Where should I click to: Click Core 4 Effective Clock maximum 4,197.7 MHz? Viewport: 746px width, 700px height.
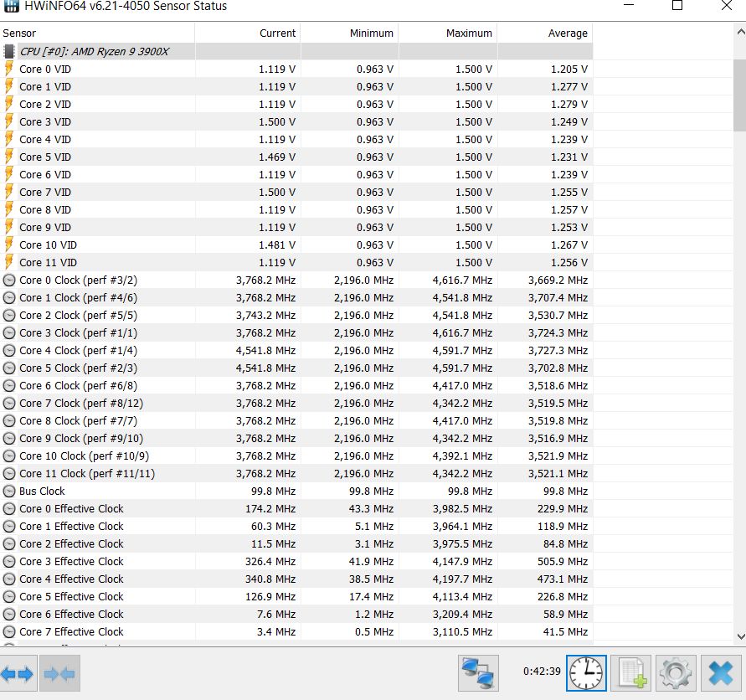(x=462, y=579)
